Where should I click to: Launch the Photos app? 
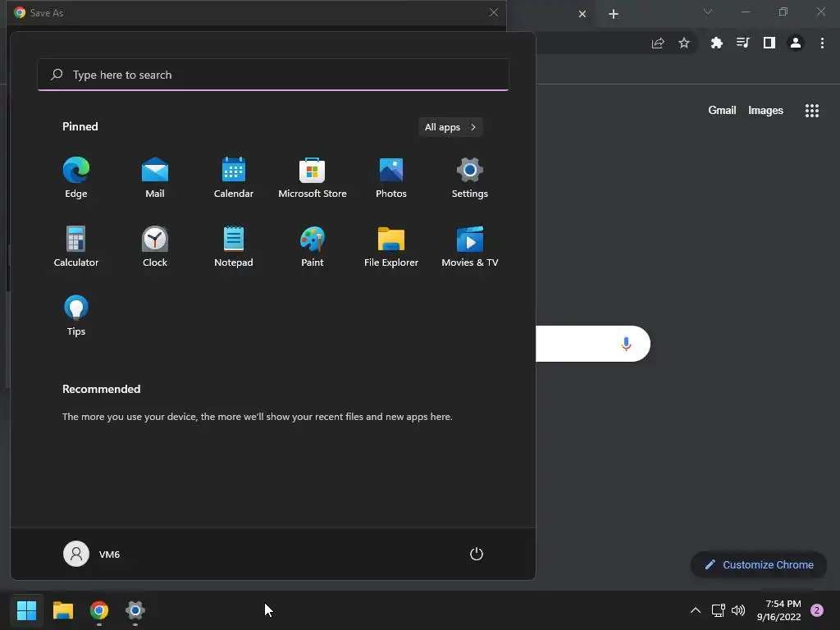(x=391, y=178)
